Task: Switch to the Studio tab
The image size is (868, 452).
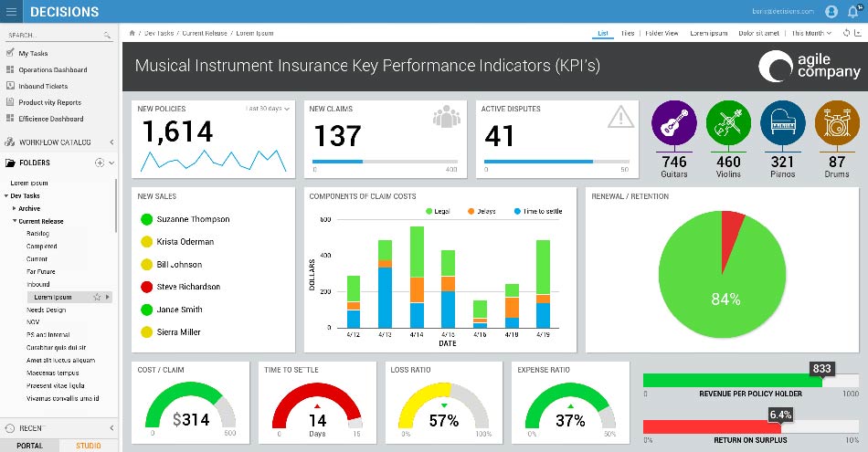Action: (89, 446)
